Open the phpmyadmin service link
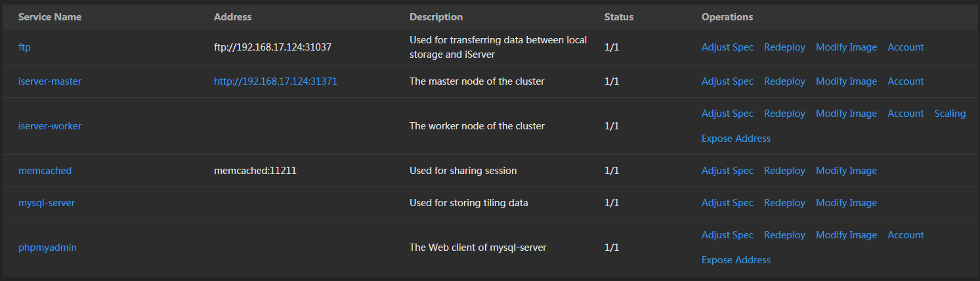 48,248
